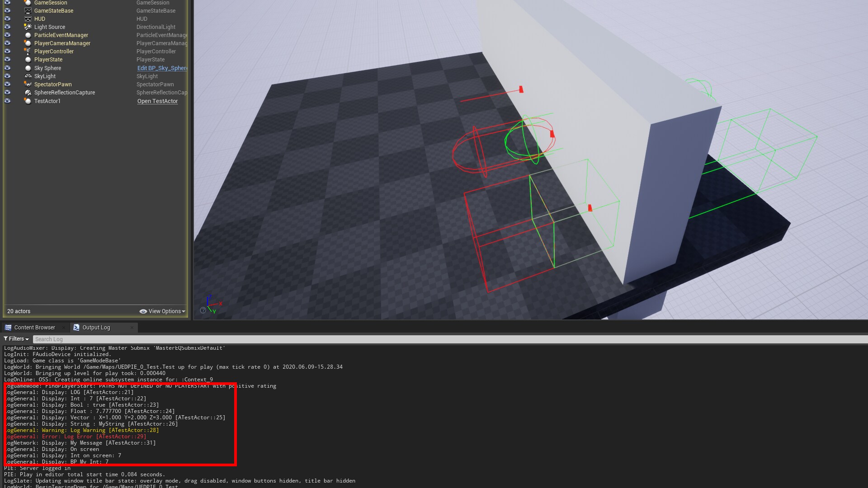Select PlayerCameraManager in the outliner
The image size is (868, 488).
click(x=62, y=43)
